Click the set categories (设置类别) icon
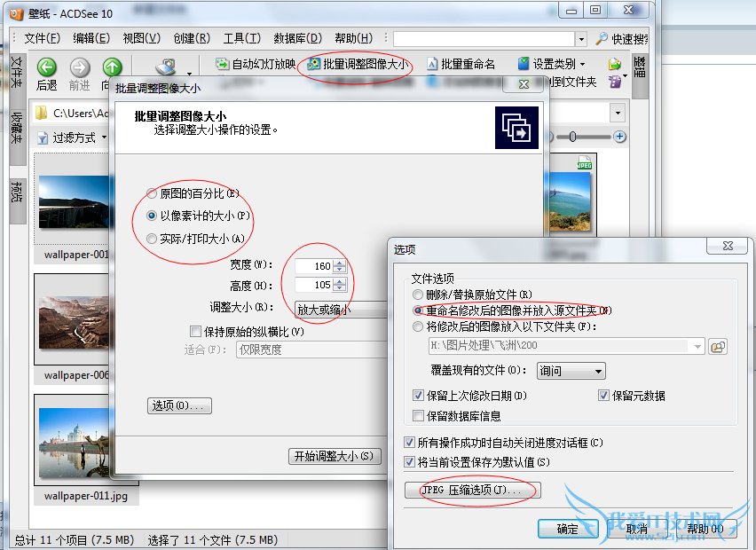Viewport: 756px width, 550px height. pyautogui.click(x=524, y=63)
